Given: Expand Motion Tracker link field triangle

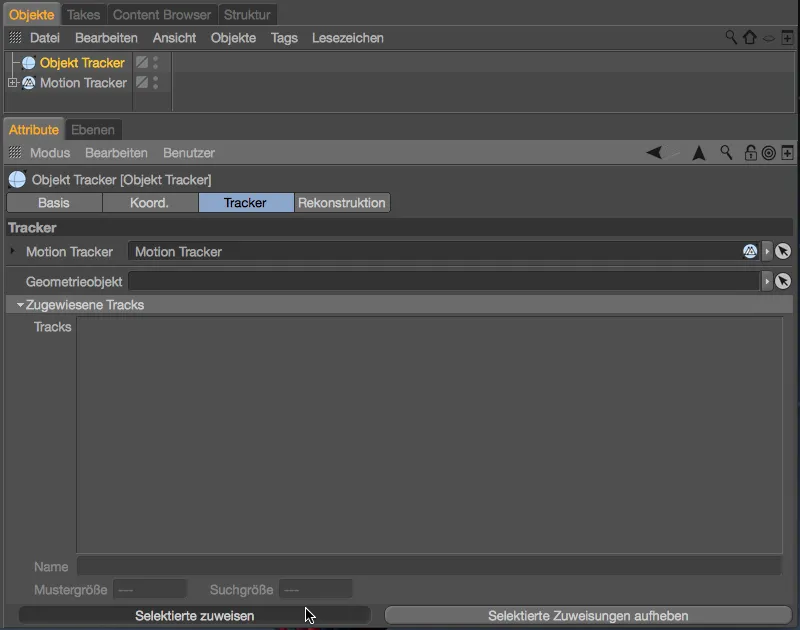Looking at the screenshot, I should 13,250.
